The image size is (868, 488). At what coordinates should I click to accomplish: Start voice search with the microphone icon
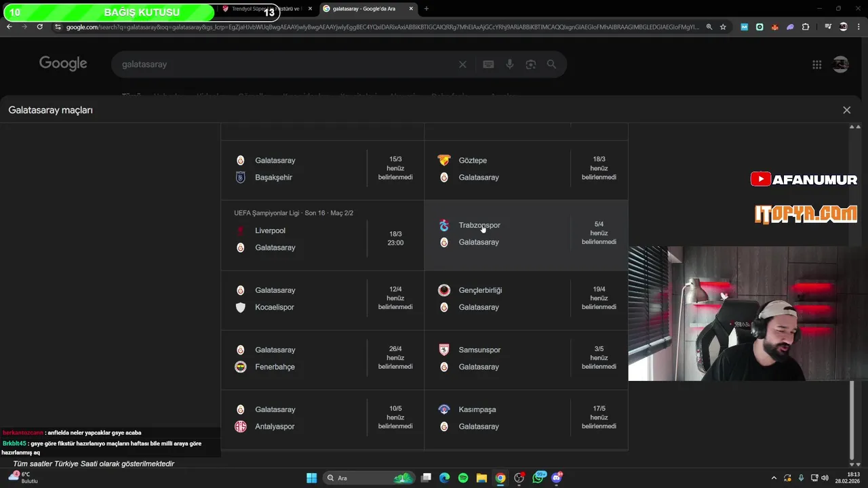pyautogui.click(x=510, y=64)
